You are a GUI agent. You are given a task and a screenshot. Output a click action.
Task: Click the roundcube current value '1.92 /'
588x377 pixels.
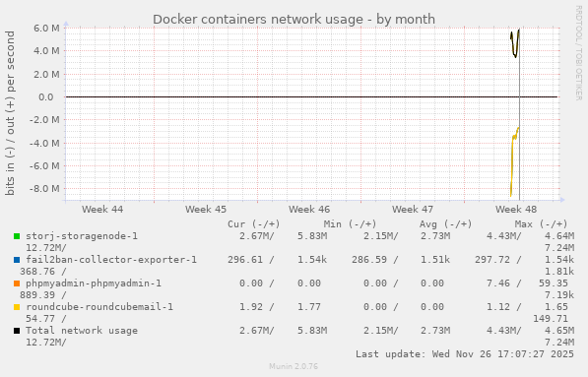(x=257, y=306)
